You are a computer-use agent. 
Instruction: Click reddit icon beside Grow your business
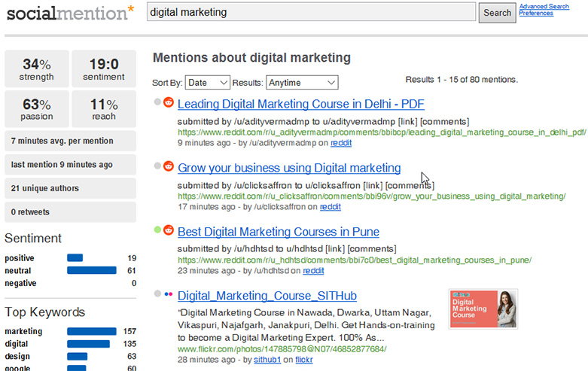[169, 166]
